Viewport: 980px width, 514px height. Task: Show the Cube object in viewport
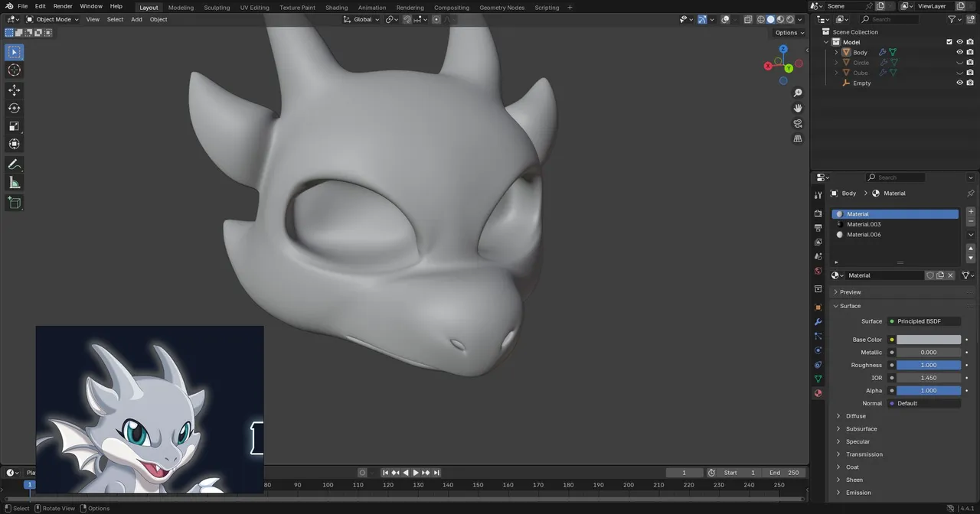tap(959, 73)
